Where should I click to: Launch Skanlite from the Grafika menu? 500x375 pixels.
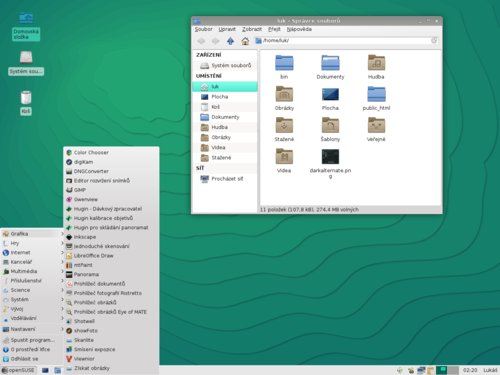pos(111,340)
